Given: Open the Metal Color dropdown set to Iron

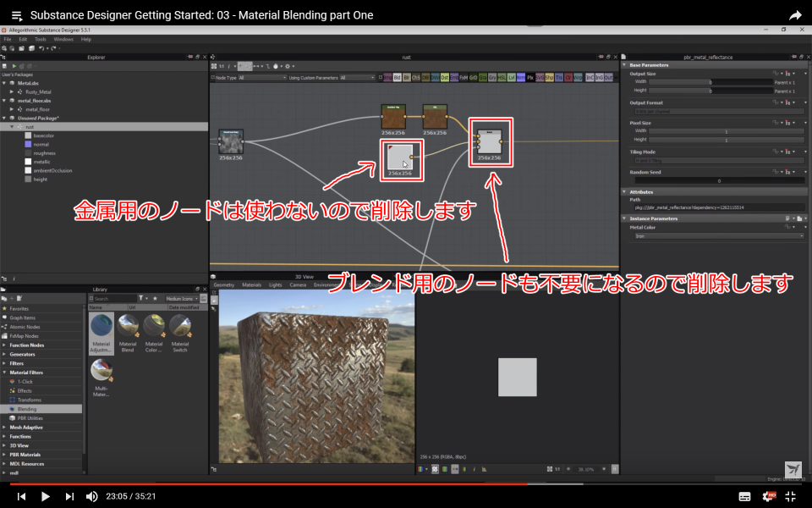Looking at the screenshot, I should 719,236.
